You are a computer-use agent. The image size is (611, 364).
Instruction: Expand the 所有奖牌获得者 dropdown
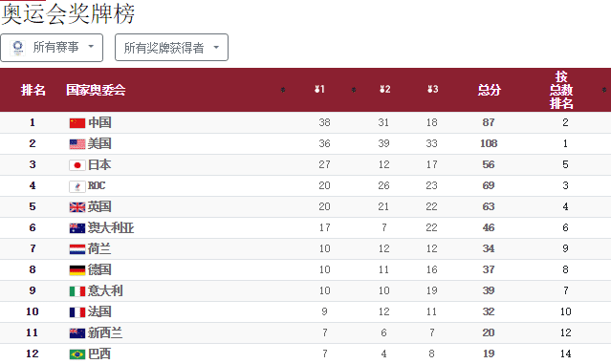click(171, 48)
